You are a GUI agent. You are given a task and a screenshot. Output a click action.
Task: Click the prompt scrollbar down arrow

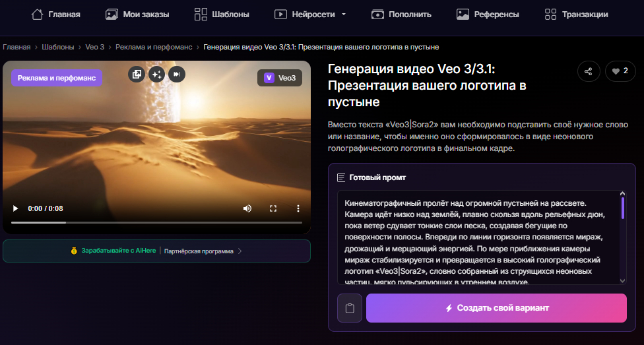click(622, 281)
